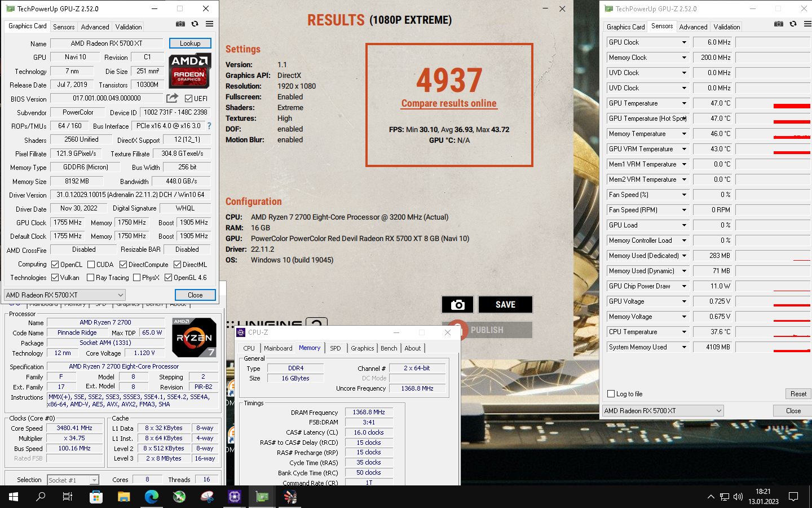
Task: Launch Microsoft Edge from taskbar
Action: coord(152,497)
